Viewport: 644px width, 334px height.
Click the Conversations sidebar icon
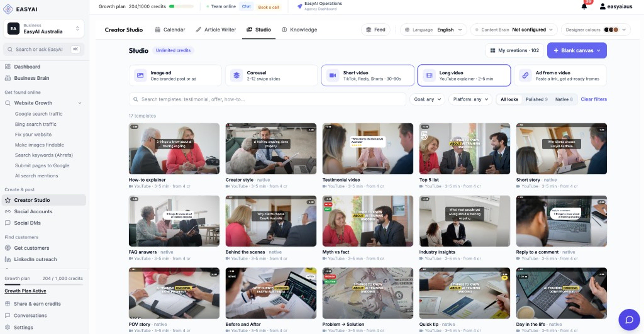pyautogui.click(x=8, y=316)
